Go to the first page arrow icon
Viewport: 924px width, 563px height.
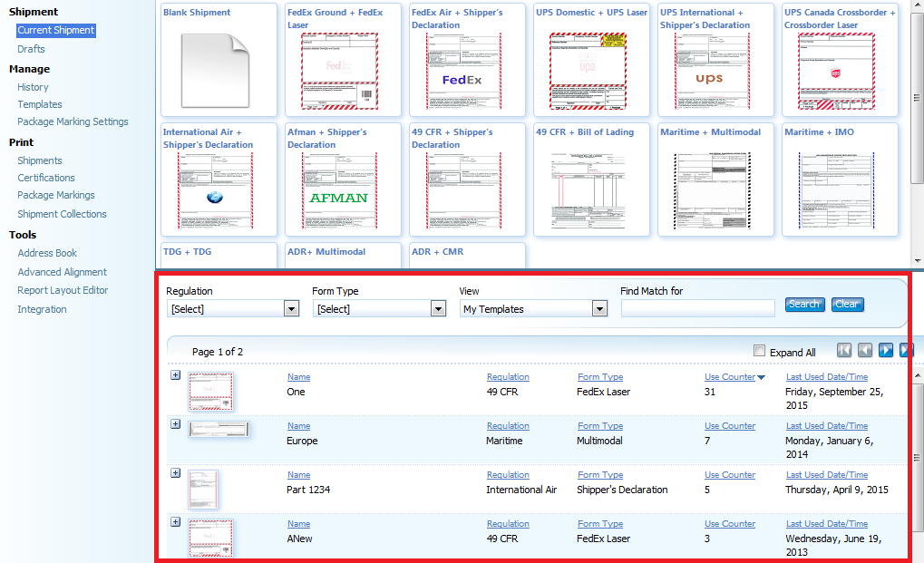(x=844, y=351)
